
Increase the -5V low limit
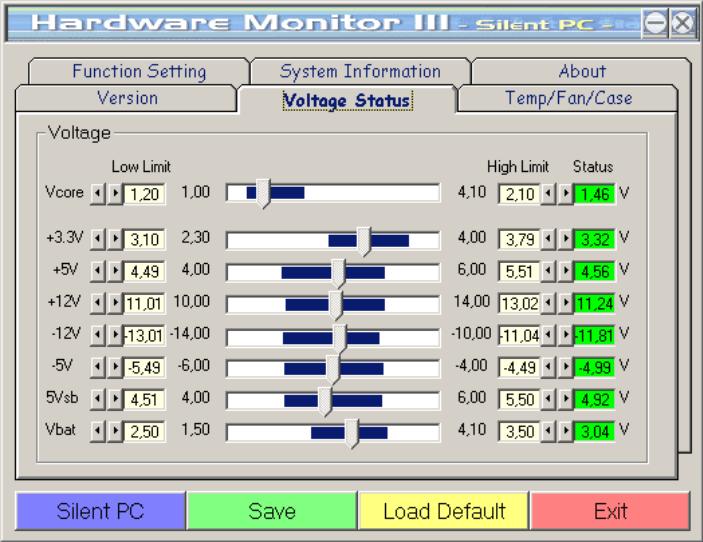115,368
